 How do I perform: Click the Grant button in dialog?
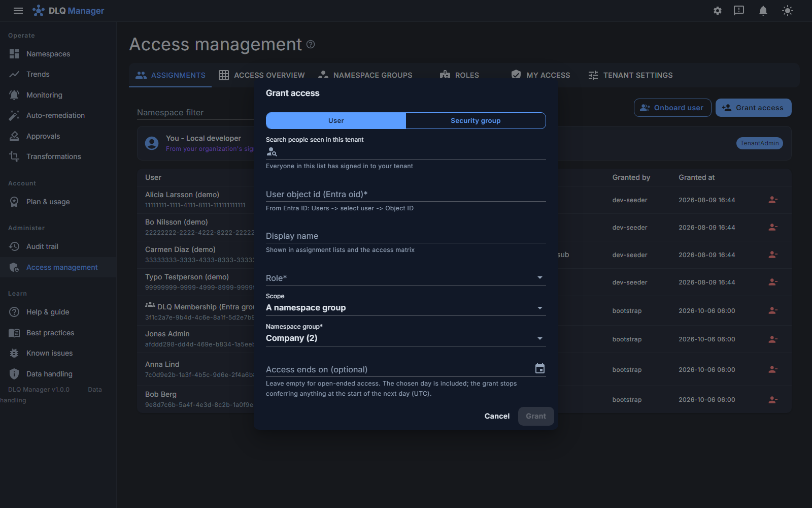536,416
